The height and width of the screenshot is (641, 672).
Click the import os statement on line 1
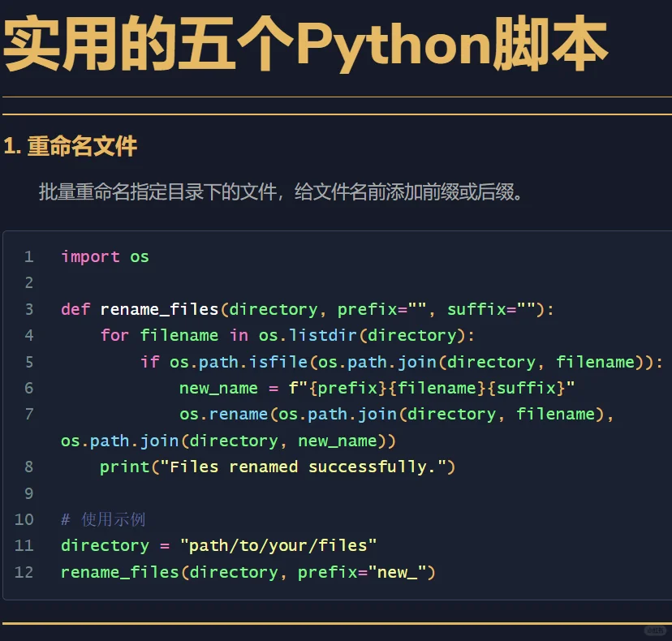tap(104, 256)
